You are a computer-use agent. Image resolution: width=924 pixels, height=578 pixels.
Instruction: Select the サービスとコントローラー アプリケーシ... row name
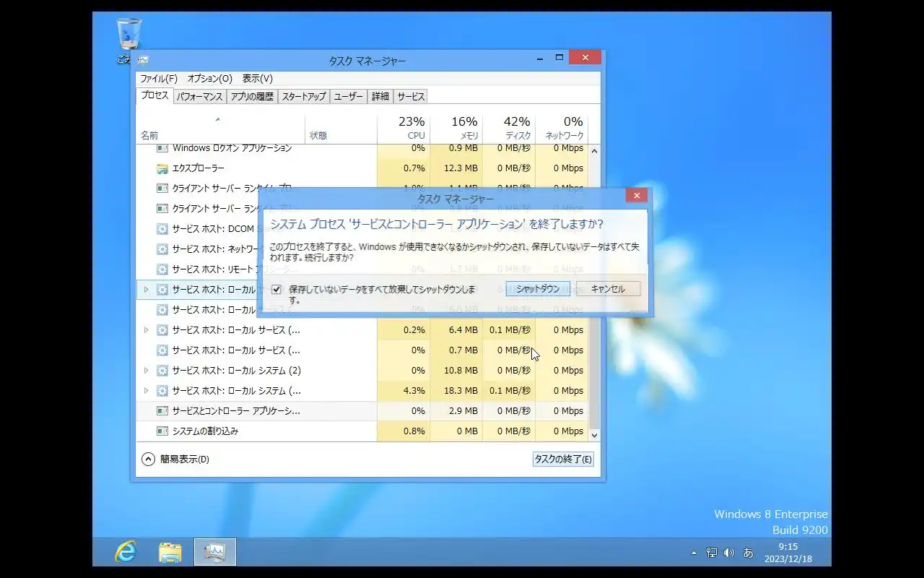[236, 411]
